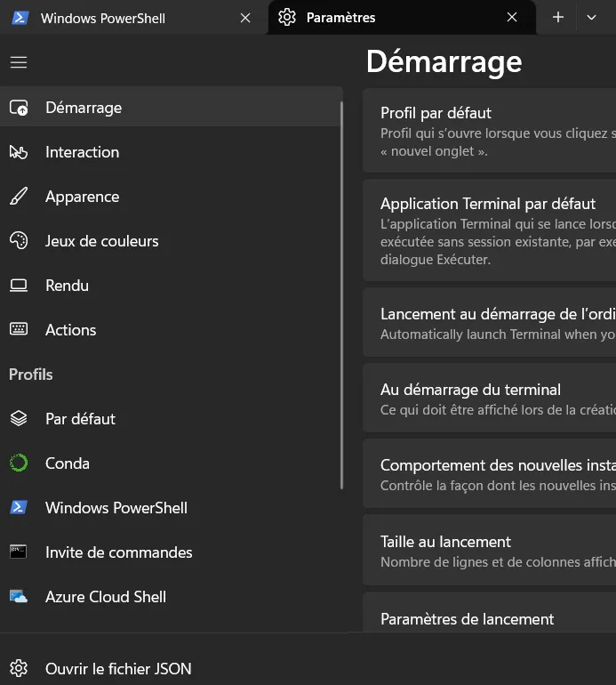616x685 pixels.
Task: Click the Invite de commandes console icon
Action: [x=19, y=552]
